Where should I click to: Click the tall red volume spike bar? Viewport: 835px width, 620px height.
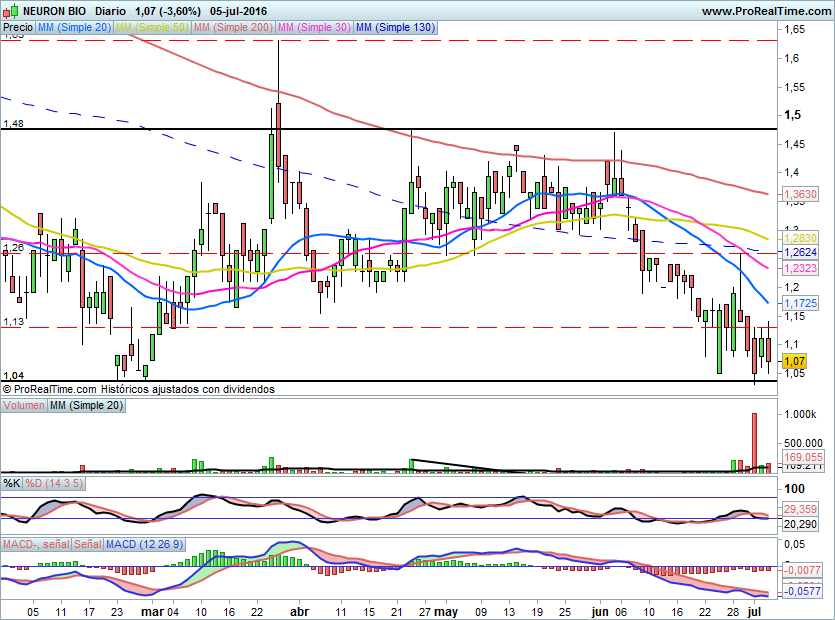pos(754,442)
